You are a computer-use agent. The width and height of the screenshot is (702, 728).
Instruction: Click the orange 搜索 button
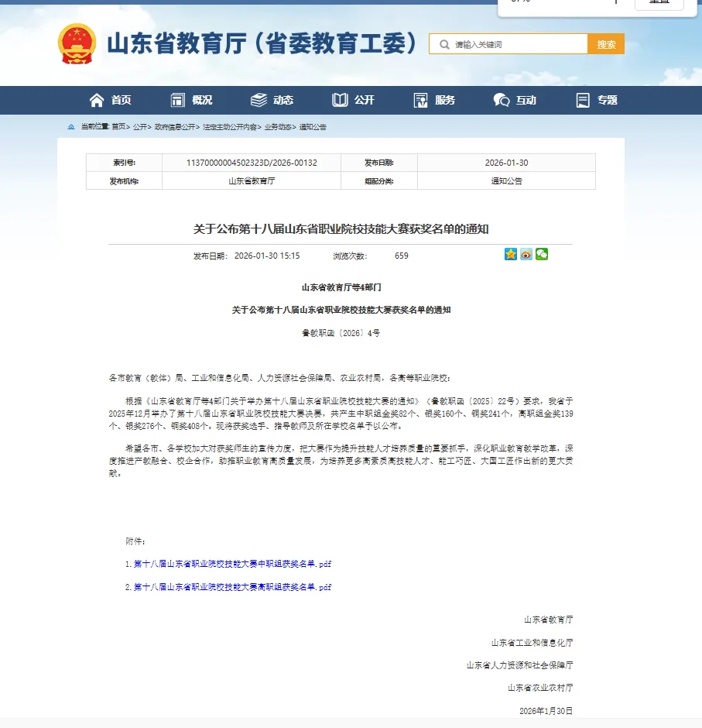coord(606,44)
